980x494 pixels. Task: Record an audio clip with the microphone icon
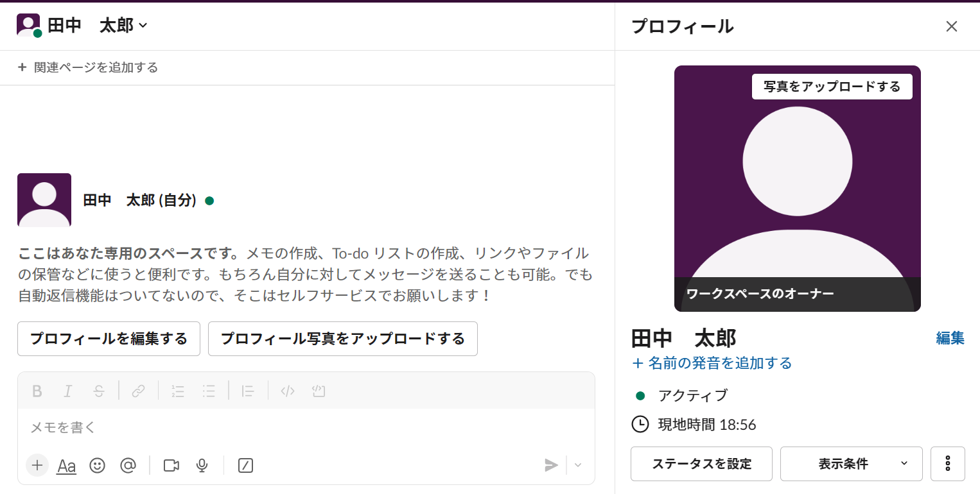click(202, 466)
